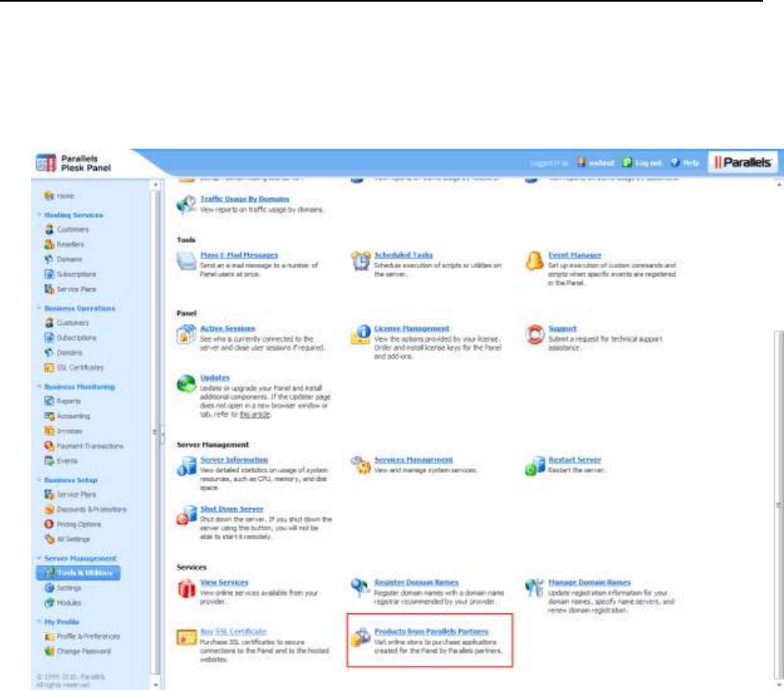Open Modules under Server Management
The width and height of the screenshot is (784, 690).
(69, 602)
